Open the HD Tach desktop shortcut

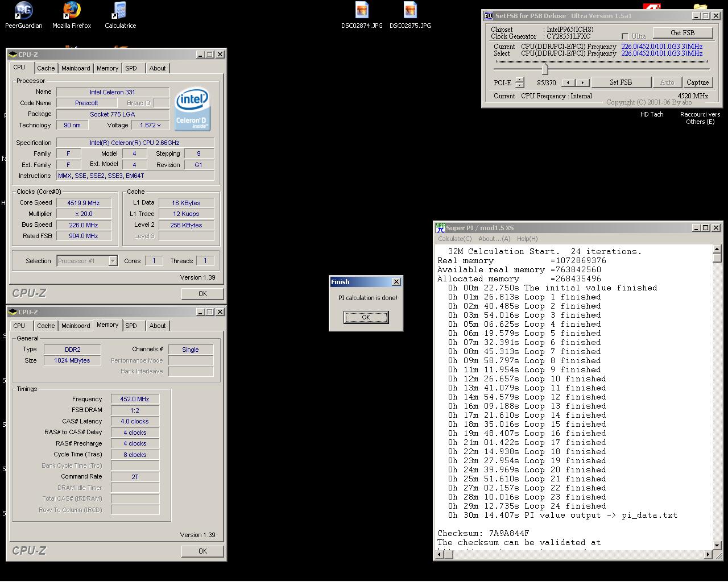(x=652, y=114)
